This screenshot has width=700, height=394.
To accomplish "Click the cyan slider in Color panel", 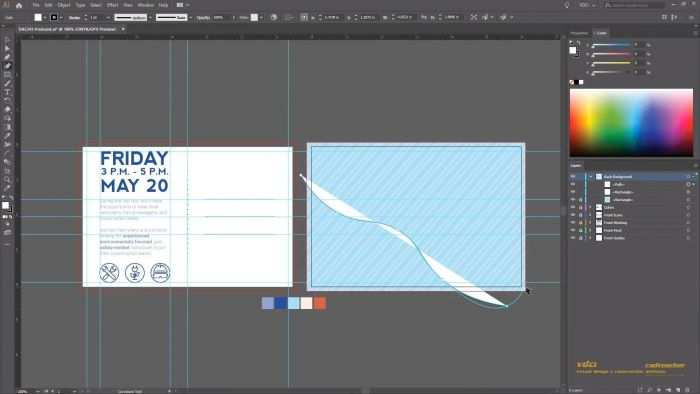I will [x=612, y=45].
